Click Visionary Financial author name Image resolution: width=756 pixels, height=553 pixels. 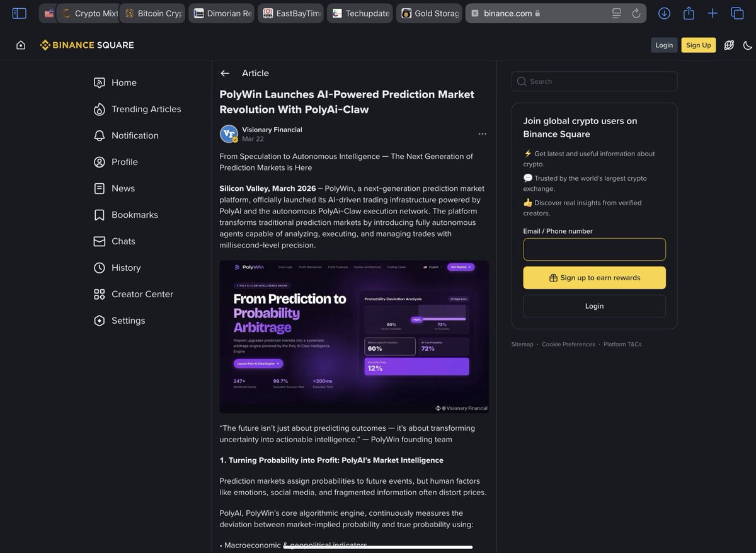272,130
